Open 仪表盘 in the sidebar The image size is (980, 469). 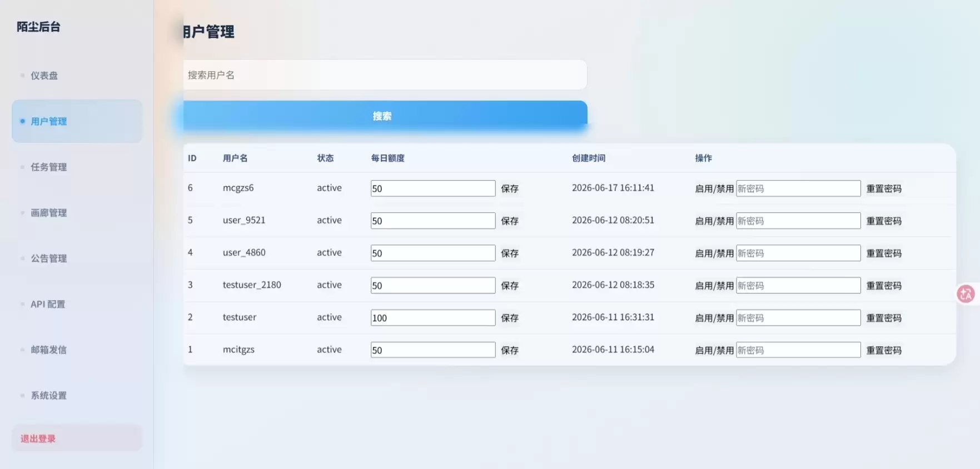pyautogui.click(x=77, y=76)
